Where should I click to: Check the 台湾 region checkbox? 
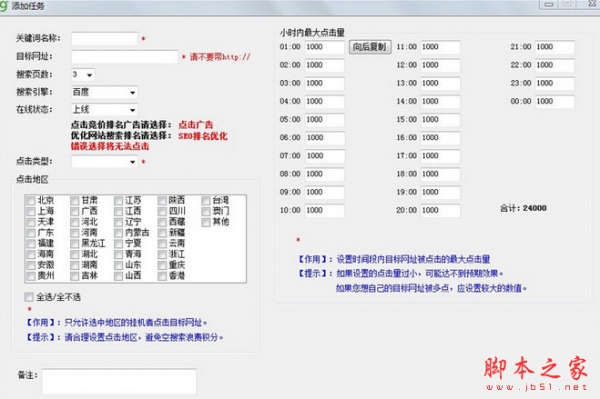click(x=206, y=200)
